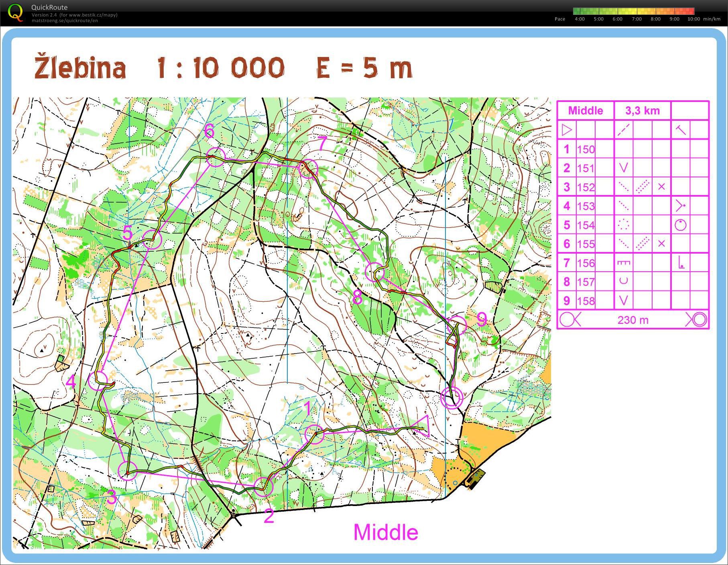Image resolution: width=728 pixels, height=565 pixels.
Task: Click the '10:00 min/km' pace label
Action: tap(704, 19)
